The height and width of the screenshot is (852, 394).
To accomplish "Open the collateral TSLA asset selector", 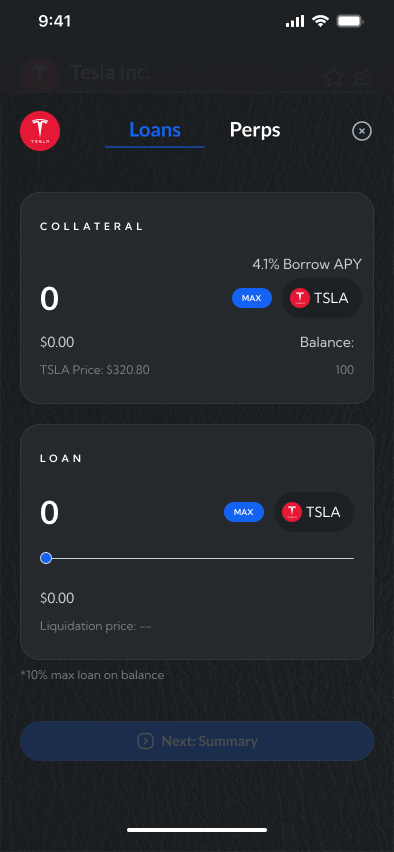I will 322,298.
